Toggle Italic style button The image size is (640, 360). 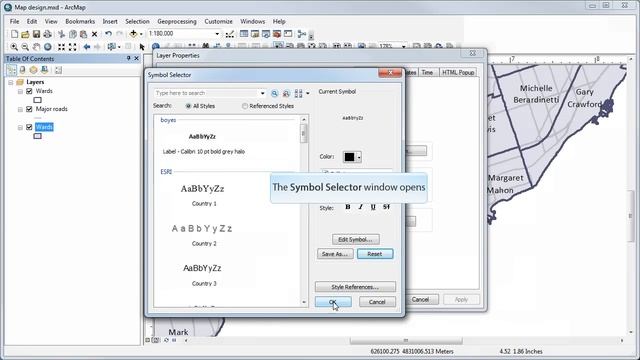point(360,207)
